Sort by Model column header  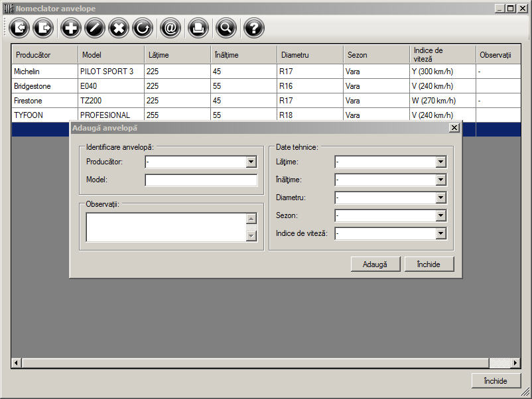click(111, 54)
